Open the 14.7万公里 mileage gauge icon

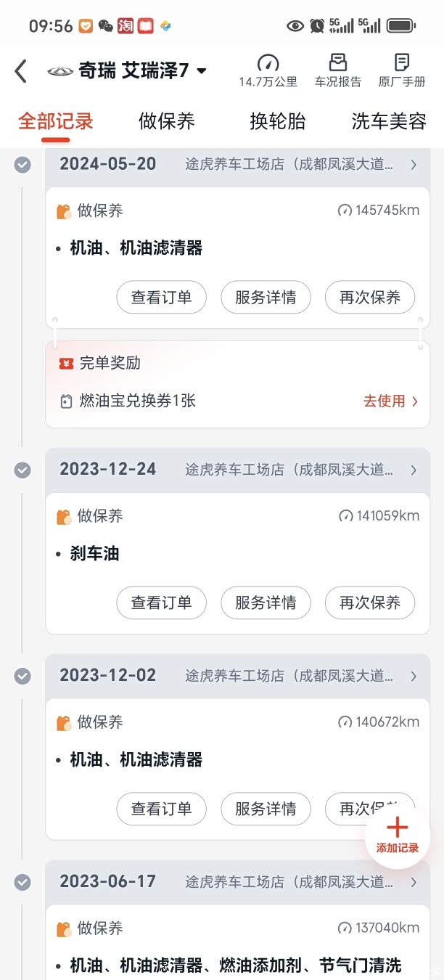[x=268, y=63]
